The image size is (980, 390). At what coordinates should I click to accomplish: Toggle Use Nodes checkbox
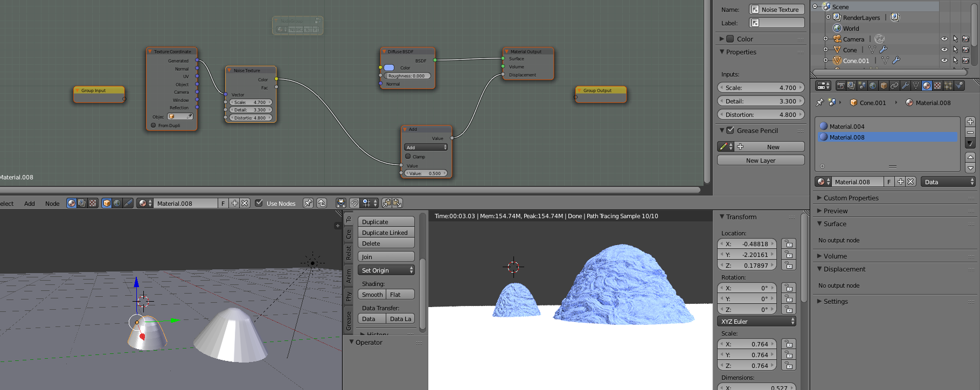tap(259, 203)
